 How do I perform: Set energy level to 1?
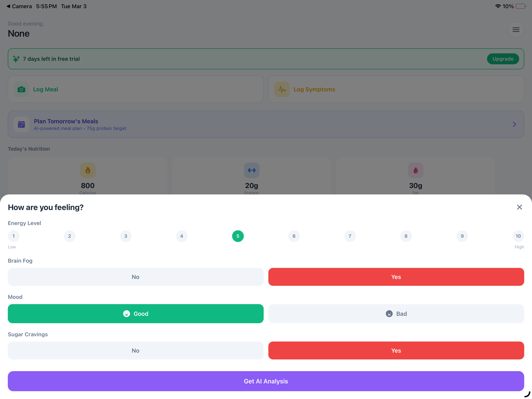pyautogui.click(x=14, y=236)
